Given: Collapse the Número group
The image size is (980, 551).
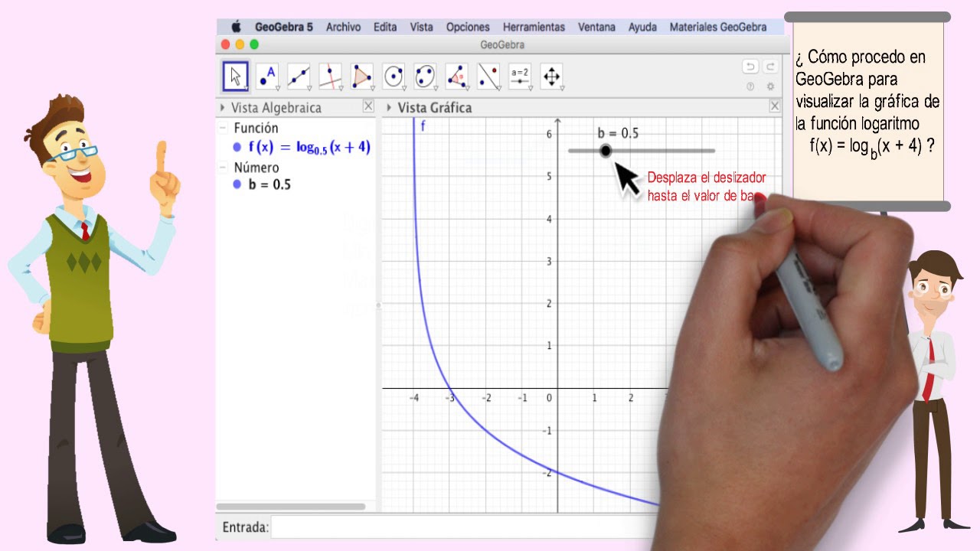Looking at the screenshot, I should tap(223, 167).
